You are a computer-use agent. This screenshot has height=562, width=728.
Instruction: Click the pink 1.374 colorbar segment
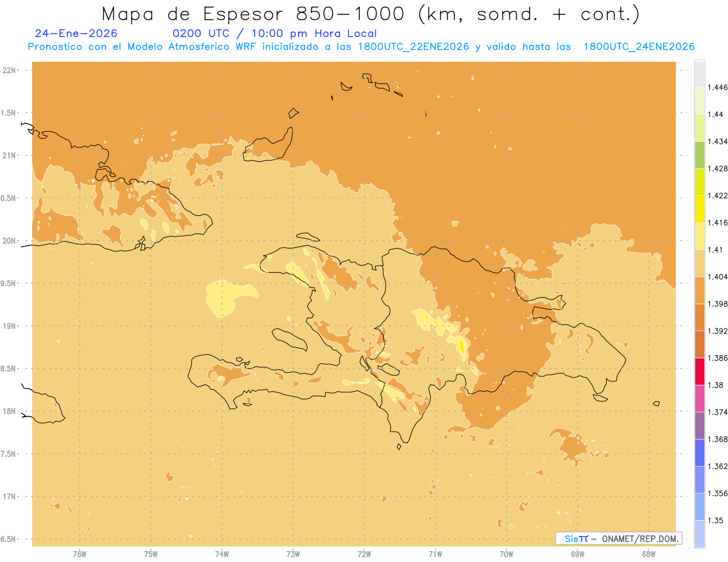coord(699,398)
